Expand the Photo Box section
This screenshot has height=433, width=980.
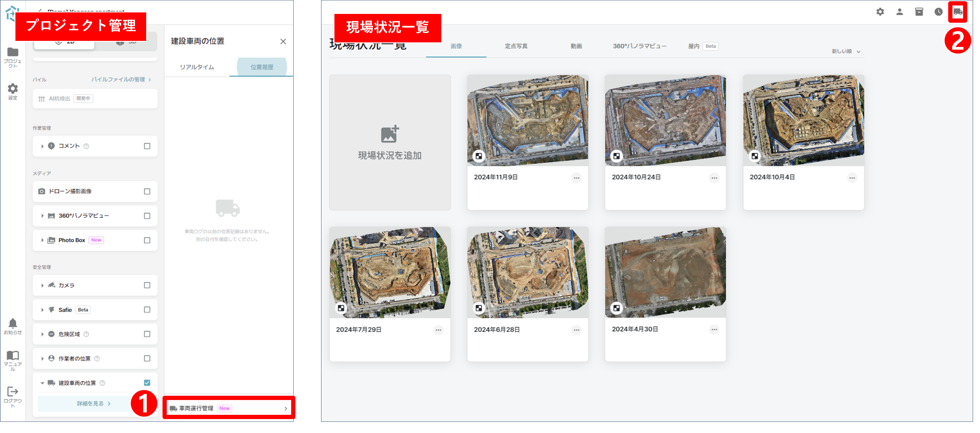[42, 240]
